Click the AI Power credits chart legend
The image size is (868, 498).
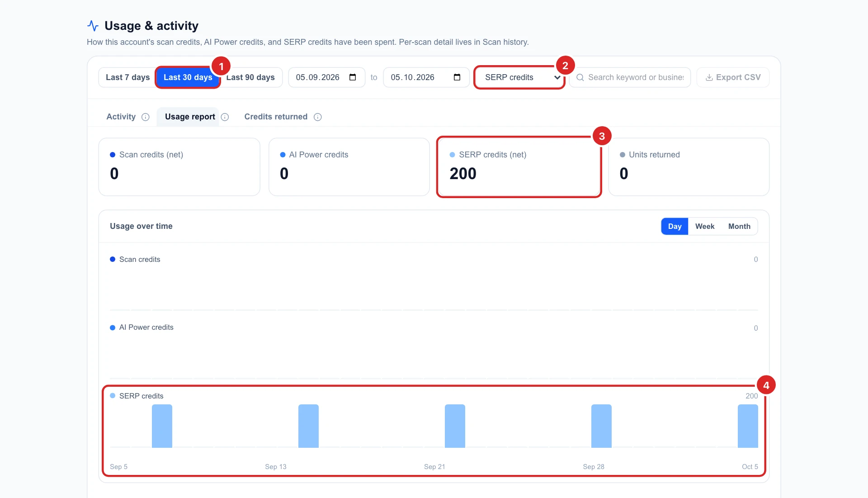click(142, 327)
